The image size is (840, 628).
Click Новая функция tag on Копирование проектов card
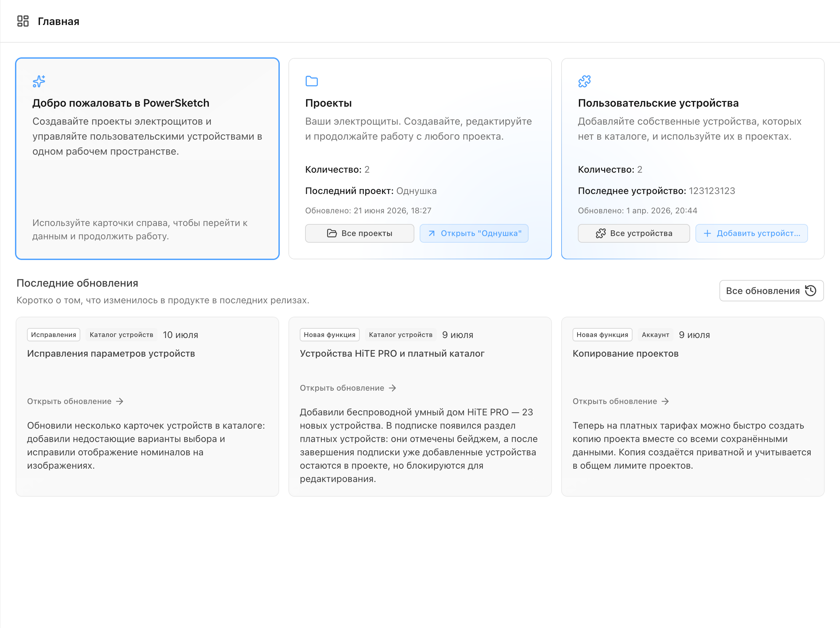602,335
